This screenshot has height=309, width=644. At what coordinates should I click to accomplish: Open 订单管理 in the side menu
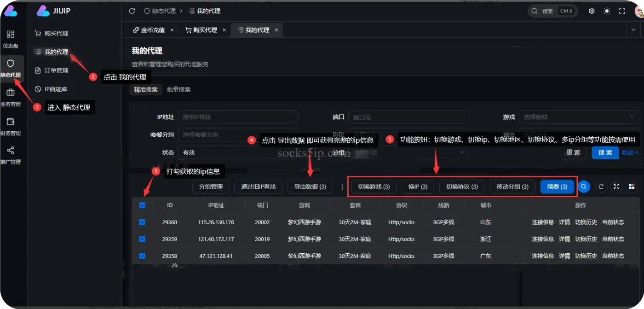pyautogui.click(x=52, y=70)
